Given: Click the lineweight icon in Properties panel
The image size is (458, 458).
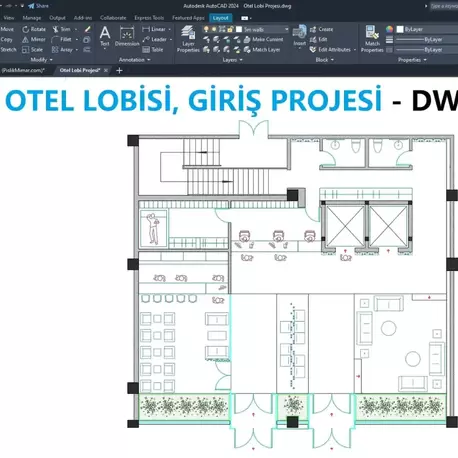Looking at the screenshot, I should (x=389, y=40).
